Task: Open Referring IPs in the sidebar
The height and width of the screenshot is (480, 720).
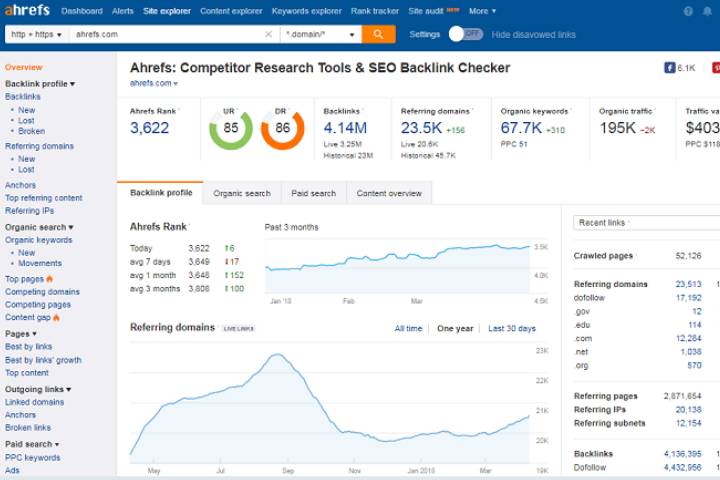Action: click(x=29, y=211)
